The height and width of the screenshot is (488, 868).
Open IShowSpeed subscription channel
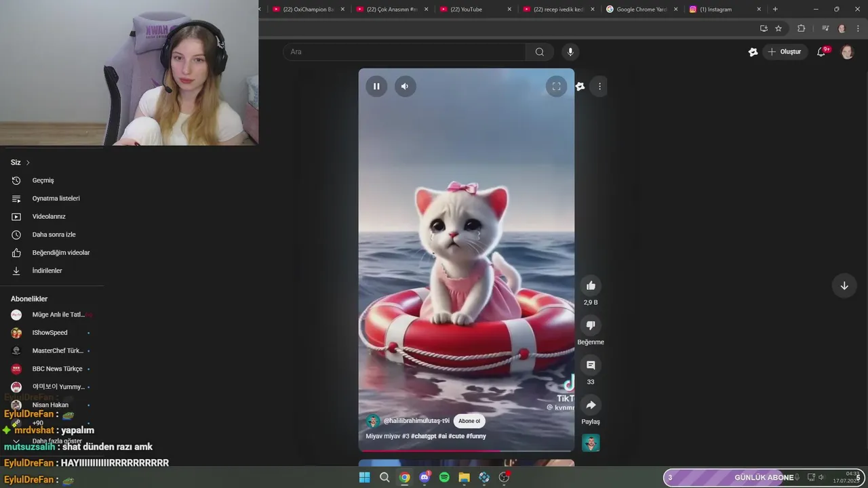(52, 333)
